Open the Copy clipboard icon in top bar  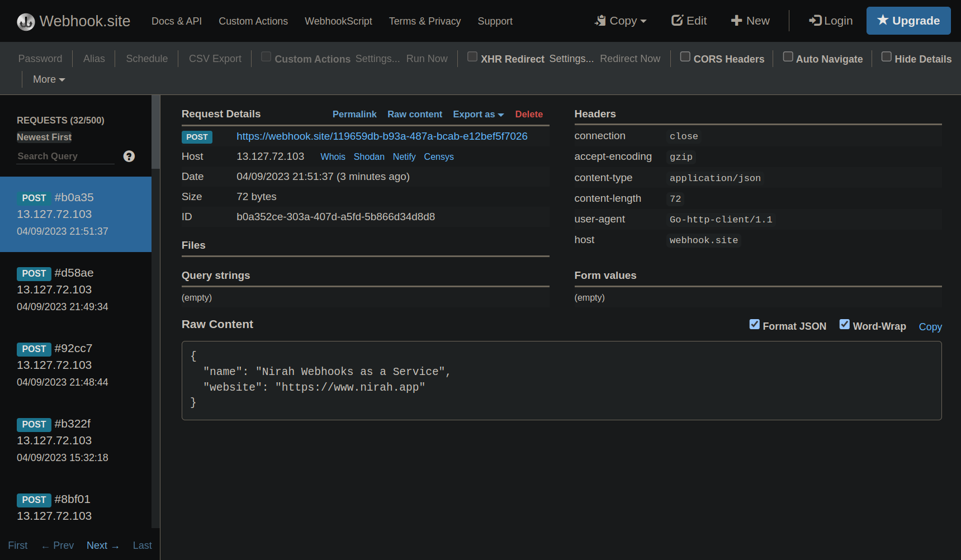[599, 20]
